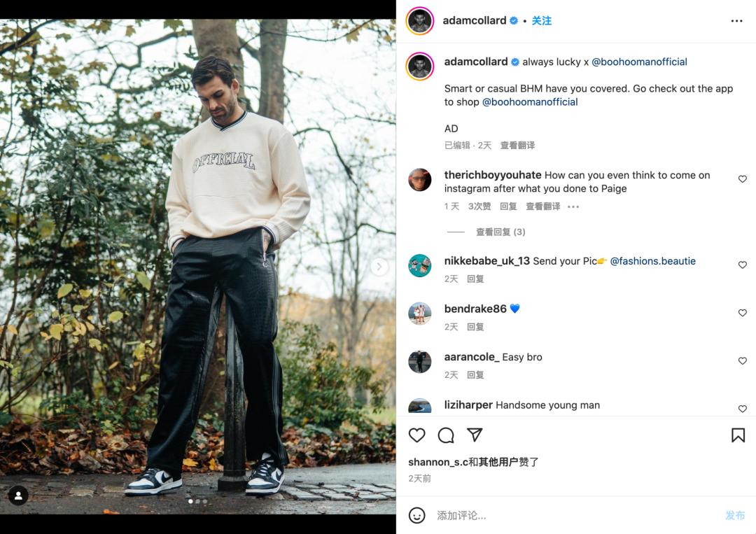Expand the 3 hidden replies

pos(500,232)
